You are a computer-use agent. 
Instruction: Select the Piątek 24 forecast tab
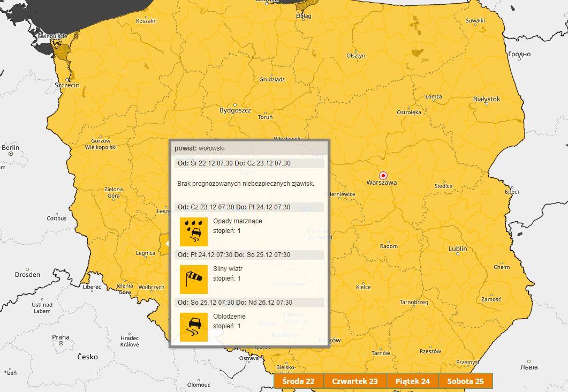[413, 381]
